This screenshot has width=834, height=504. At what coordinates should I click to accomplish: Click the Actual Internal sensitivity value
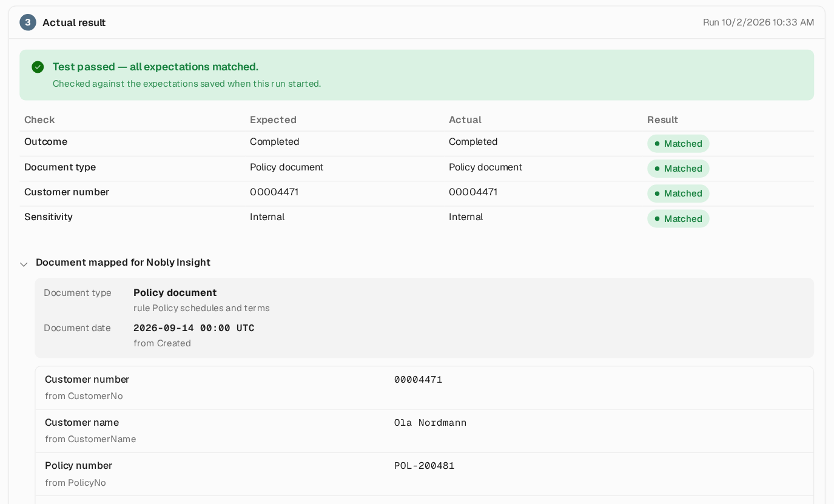(466, 217)
